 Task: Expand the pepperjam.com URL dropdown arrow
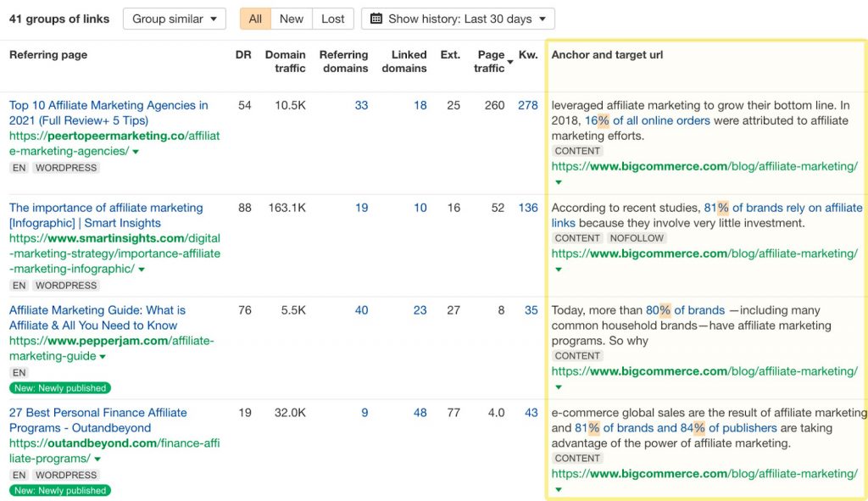click(103, 357)
